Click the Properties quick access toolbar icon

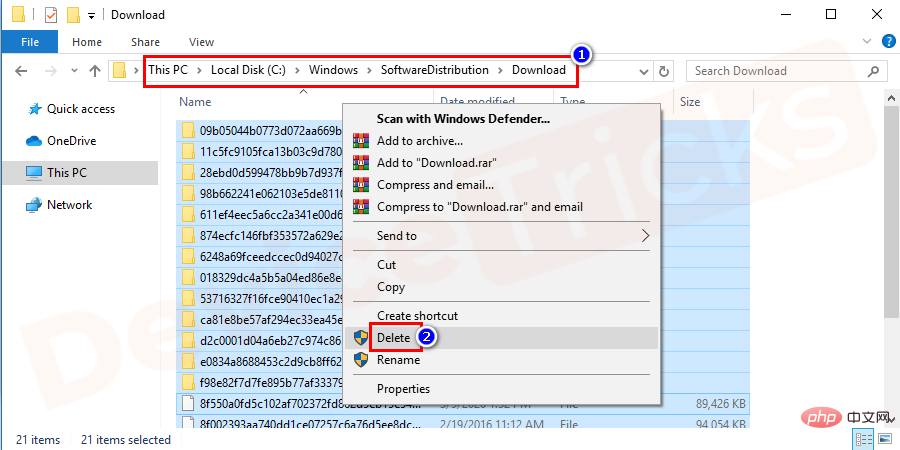pyautogui.click(x=51, y=15)
